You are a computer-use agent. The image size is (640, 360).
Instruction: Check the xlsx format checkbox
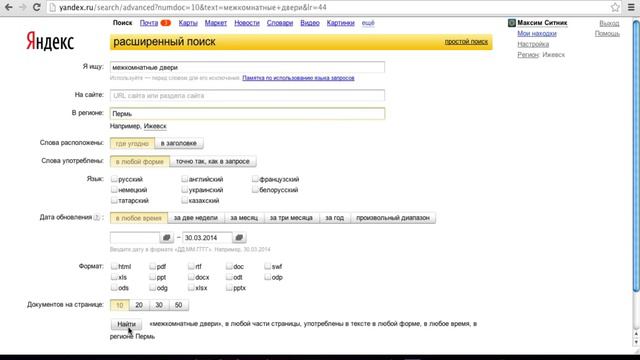pyautogui.click(x=191, y=287)
